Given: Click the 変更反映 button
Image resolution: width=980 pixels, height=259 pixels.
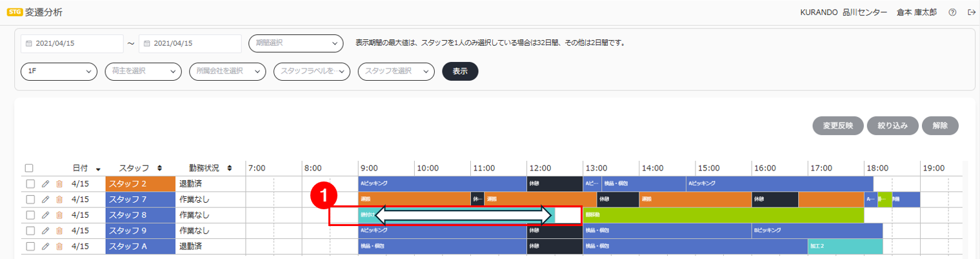Looking at the screenshot, I should tap(838, 126).
